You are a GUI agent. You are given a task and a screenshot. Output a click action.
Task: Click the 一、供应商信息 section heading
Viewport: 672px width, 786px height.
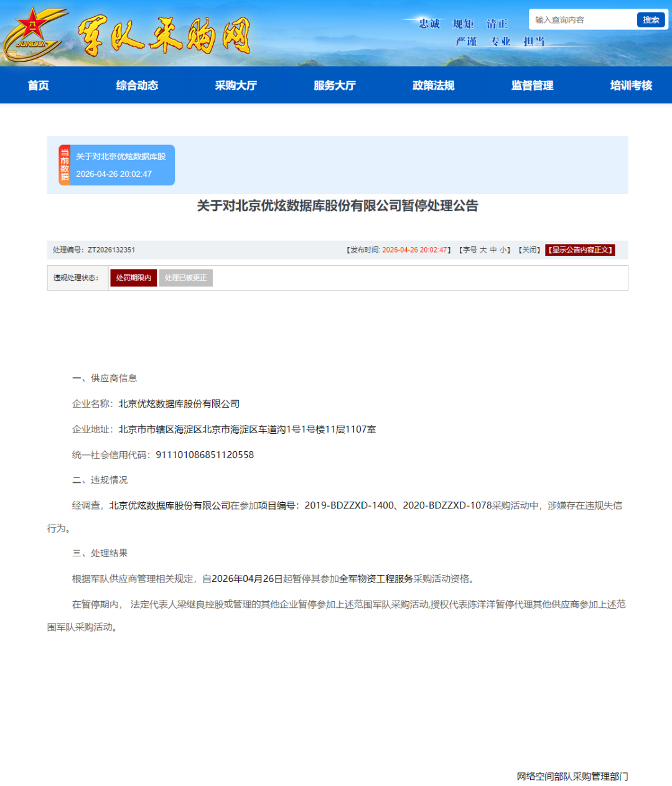coord(105,378)
